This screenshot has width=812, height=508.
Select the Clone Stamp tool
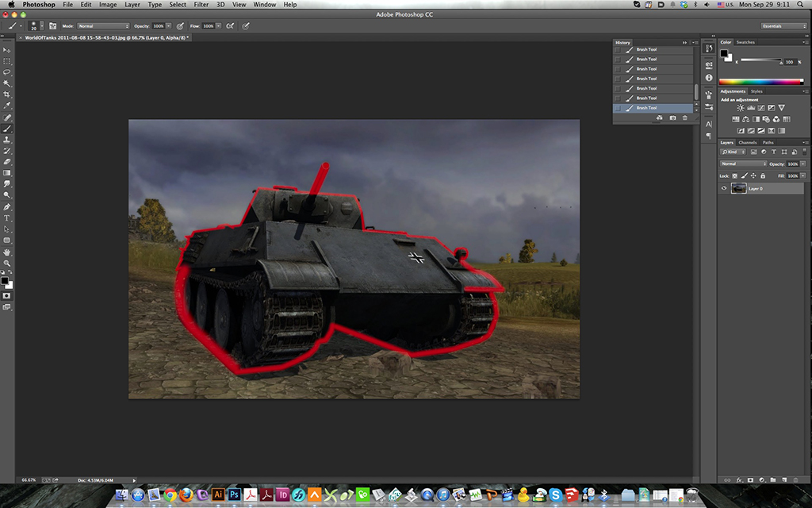(6, 140)
